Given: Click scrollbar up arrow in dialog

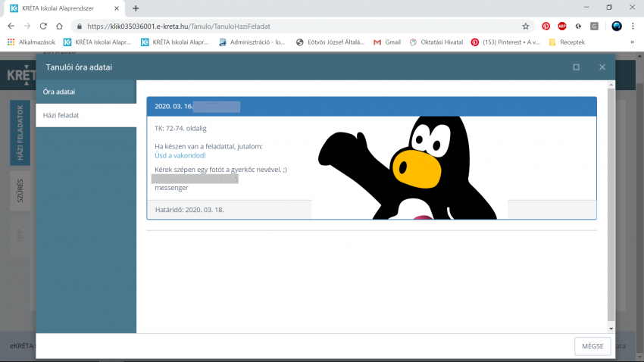Looking at the screenshot, I should [x=611, y=85].
